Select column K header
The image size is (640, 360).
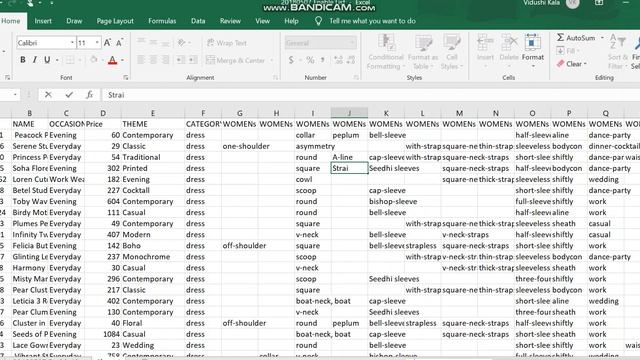[386, 113]
